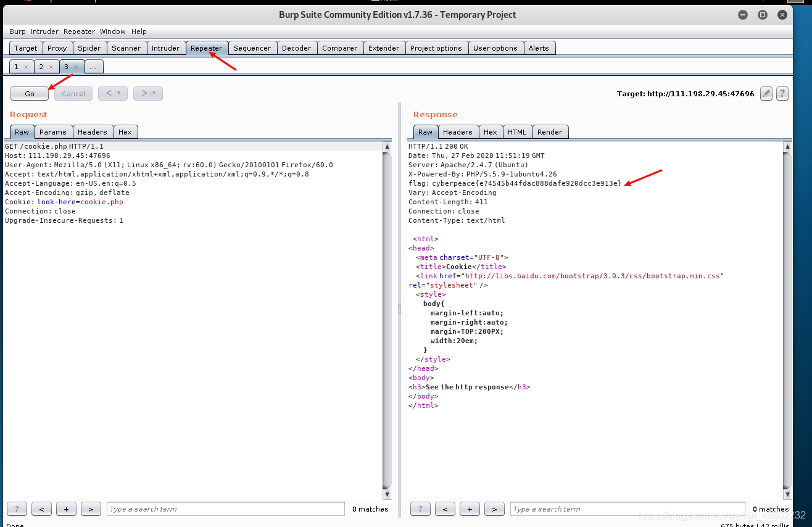Send the request with the Go button
The width and height of the screenshot is (812, 527).
[x=30, y=94]
